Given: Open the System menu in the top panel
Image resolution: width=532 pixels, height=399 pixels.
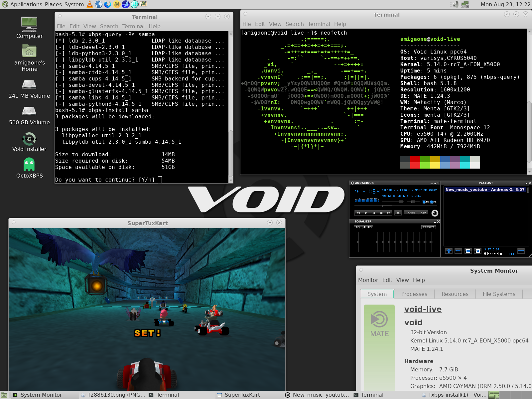Looking at the screenshot, I should (74, 4).
